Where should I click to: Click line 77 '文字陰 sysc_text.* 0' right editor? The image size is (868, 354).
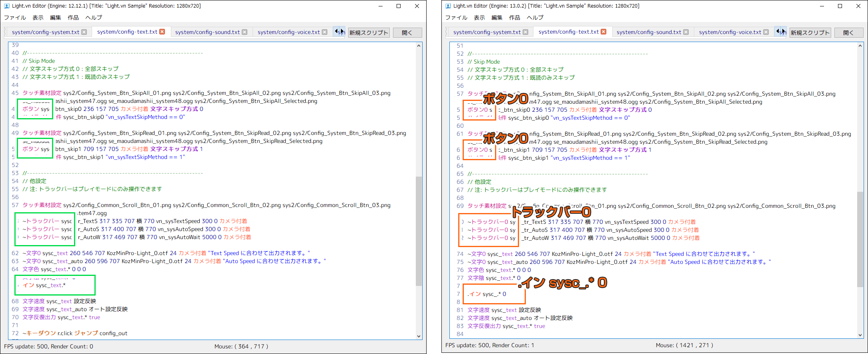(x=494, y=278)
